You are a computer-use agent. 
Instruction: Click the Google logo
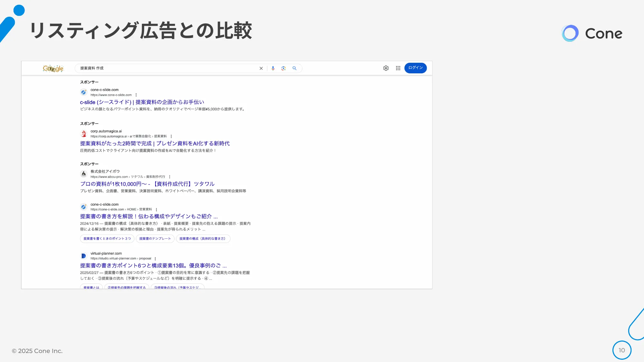coord(53,68)
